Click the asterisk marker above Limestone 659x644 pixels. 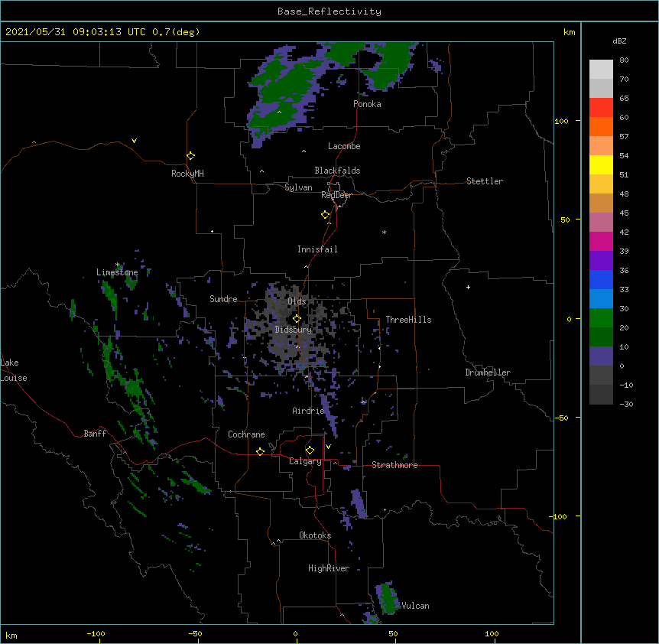click(118, 265)
